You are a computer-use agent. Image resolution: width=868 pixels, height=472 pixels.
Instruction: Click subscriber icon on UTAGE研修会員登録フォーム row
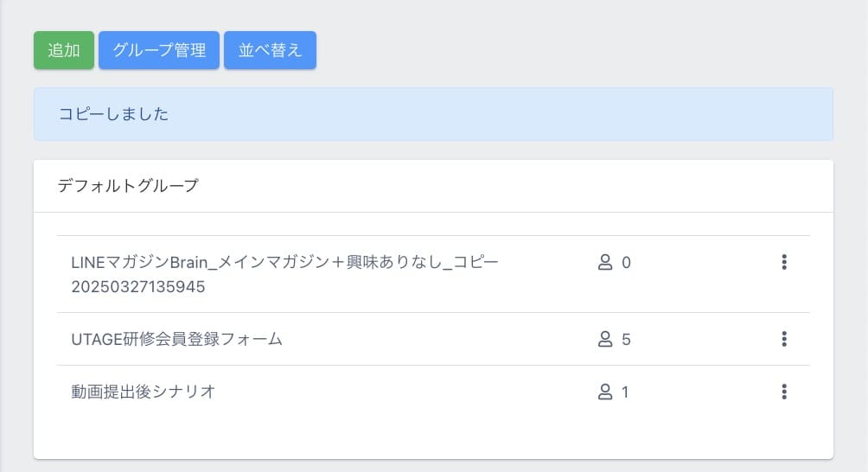pyautogui.click(x=605, y=339)
